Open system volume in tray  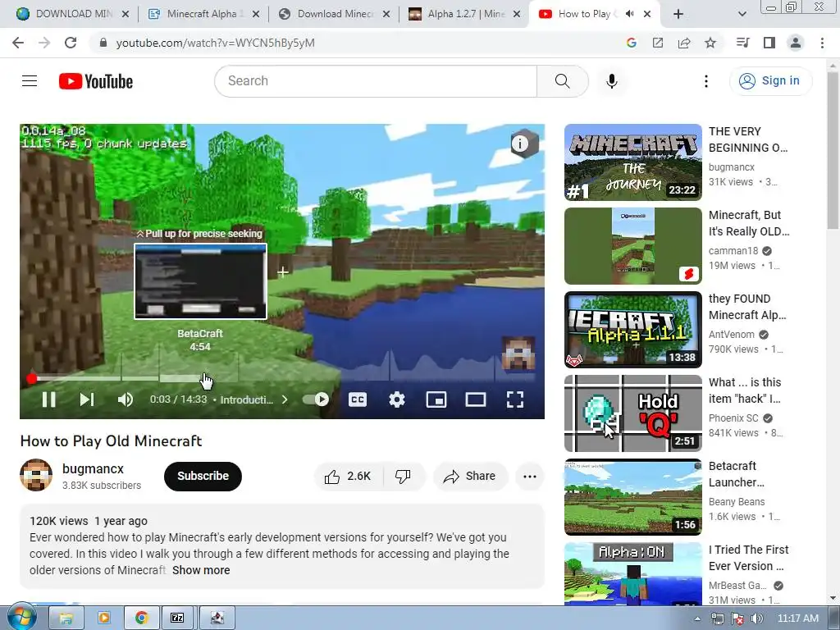[756, 619]
